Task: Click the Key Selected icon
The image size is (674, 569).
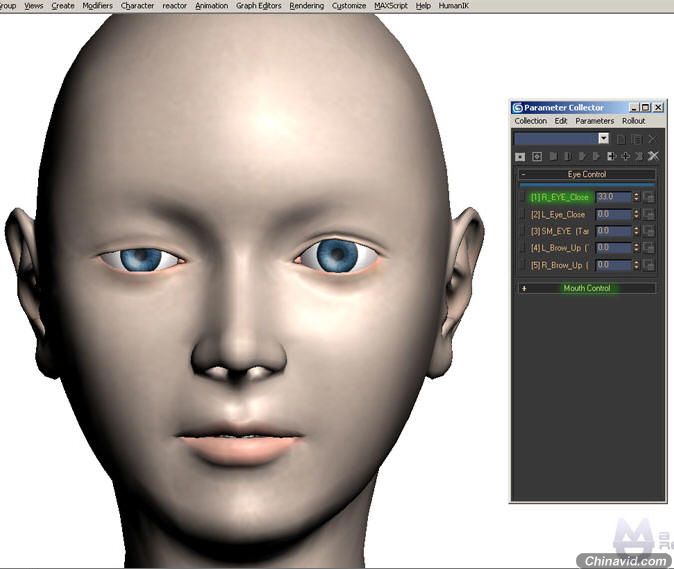Action: pos(554,156)
